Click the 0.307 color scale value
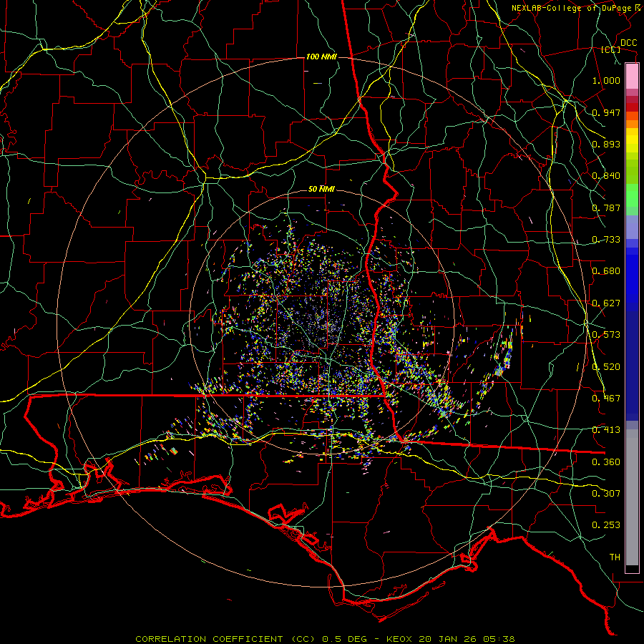The height and width of the screenshot is (644, 644). [606, 494]
